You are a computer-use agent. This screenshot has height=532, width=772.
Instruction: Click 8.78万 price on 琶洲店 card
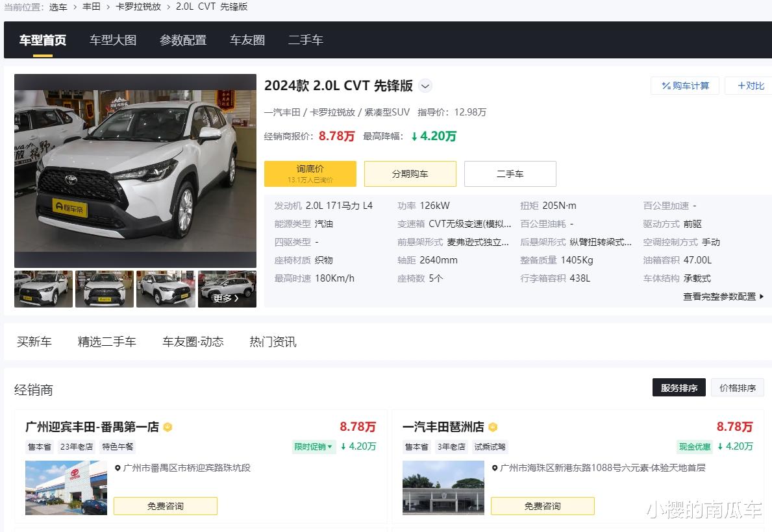734,427
